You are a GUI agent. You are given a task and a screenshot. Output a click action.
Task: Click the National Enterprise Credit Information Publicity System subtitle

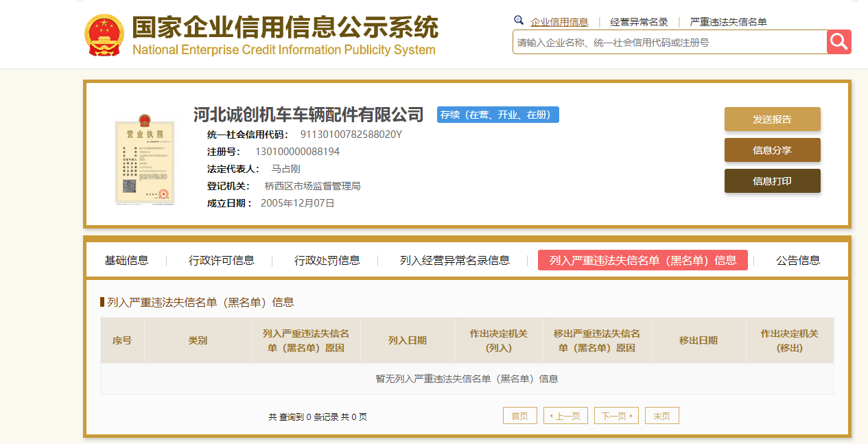tap(284, 50)
